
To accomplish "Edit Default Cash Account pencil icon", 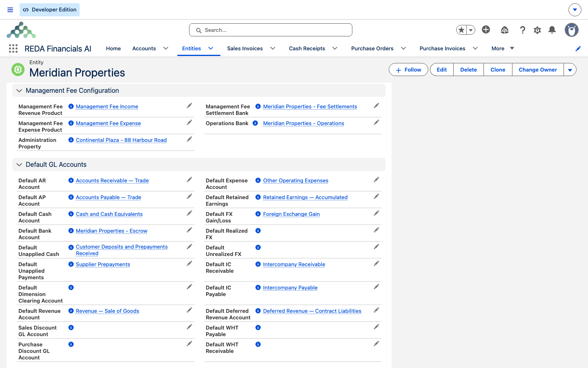I will (x=189, y=213).
